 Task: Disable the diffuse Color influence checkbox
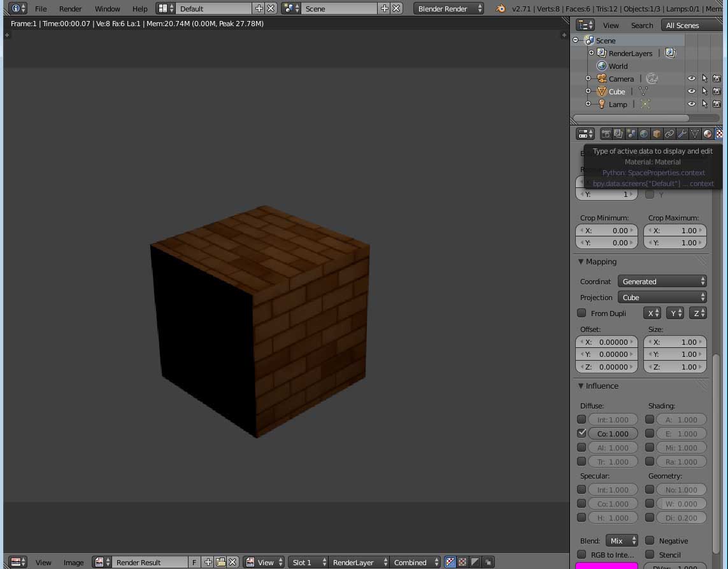[x=582, y=433]
